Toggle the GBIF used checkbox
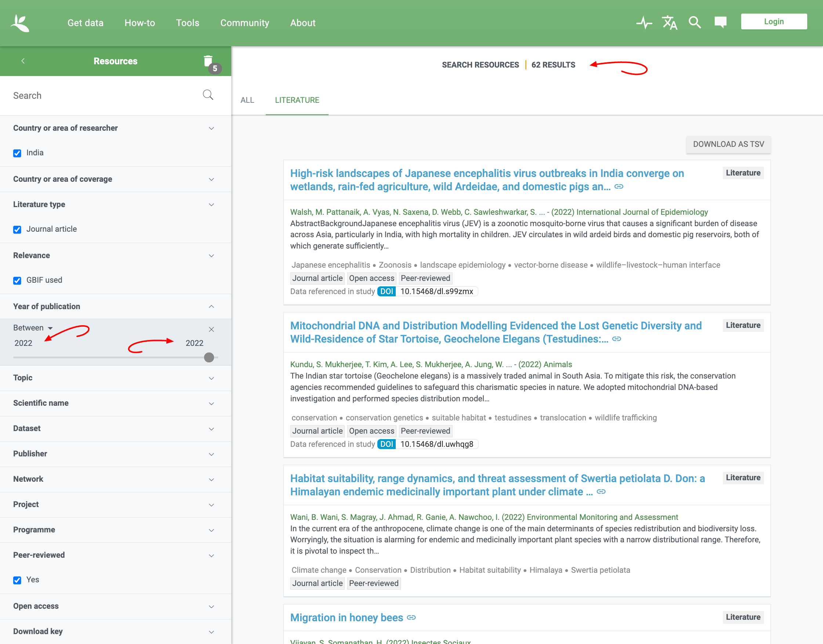Viewport: 823px width, 644px height. [x=17, y=281]
